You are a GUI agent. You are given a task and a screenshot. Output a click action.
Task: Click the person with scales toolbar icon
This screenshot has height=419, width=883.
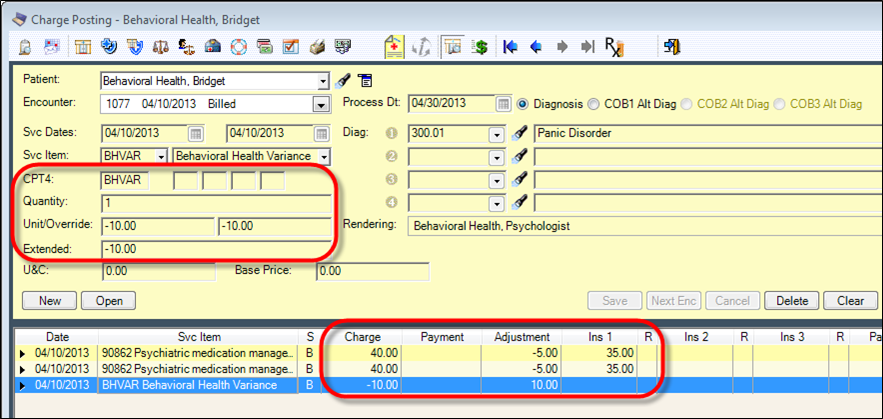click(187, 46)
